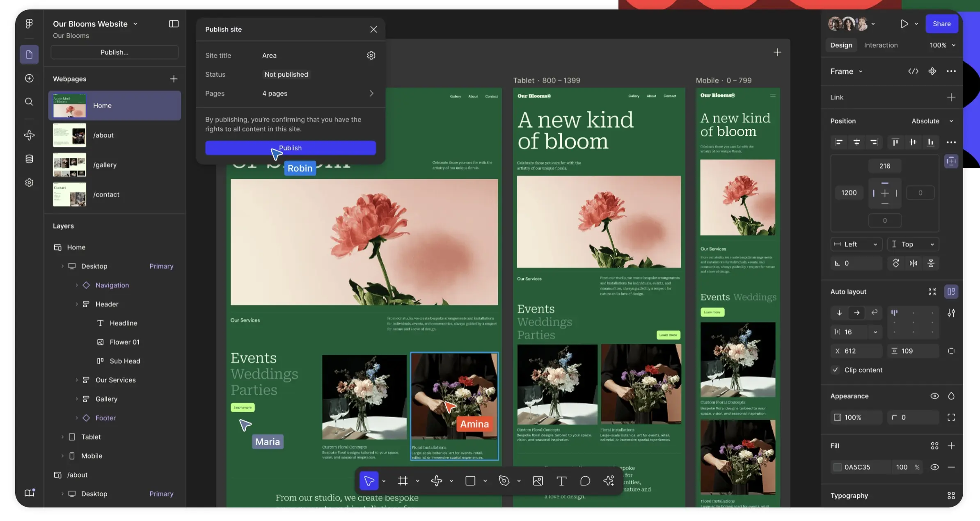Click the Publish... button in left panel
980x521 pixels.
114,53
